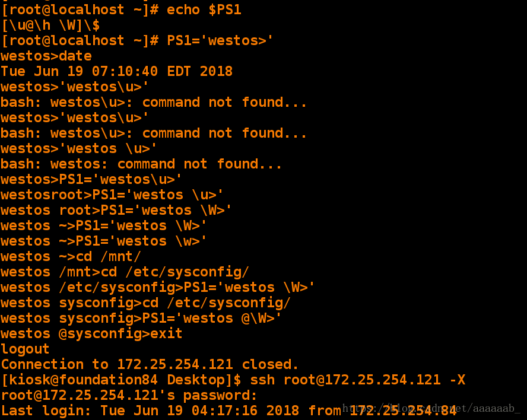This screenshot has height=420, width=527.
Task: Click the 'westos @sysconfig>exit' line
Action: pyautogui.click(x=91, y=334)
